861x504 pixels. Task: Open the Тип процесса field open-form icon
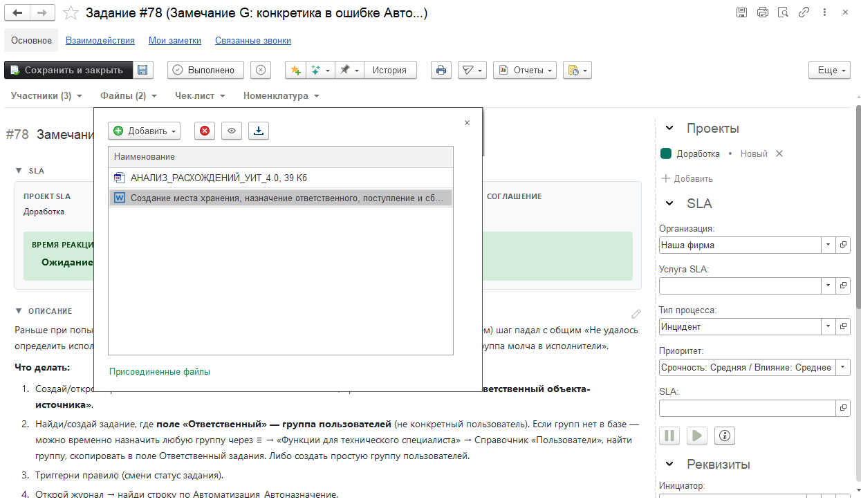point(843,326)
